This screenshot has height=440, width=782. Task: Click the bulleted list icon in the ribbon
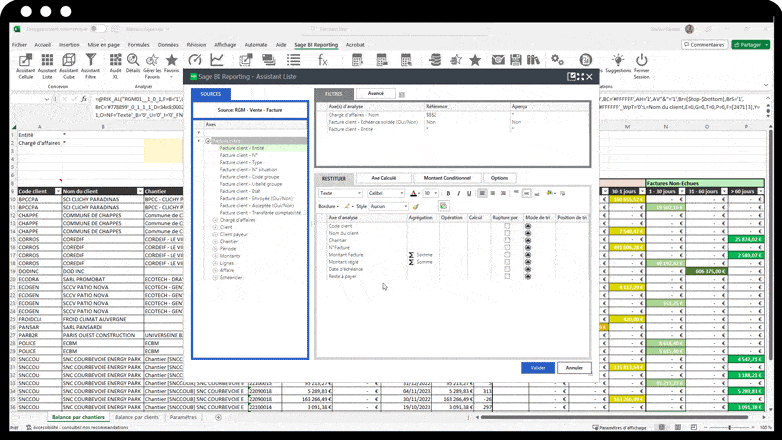pos(294,60)
